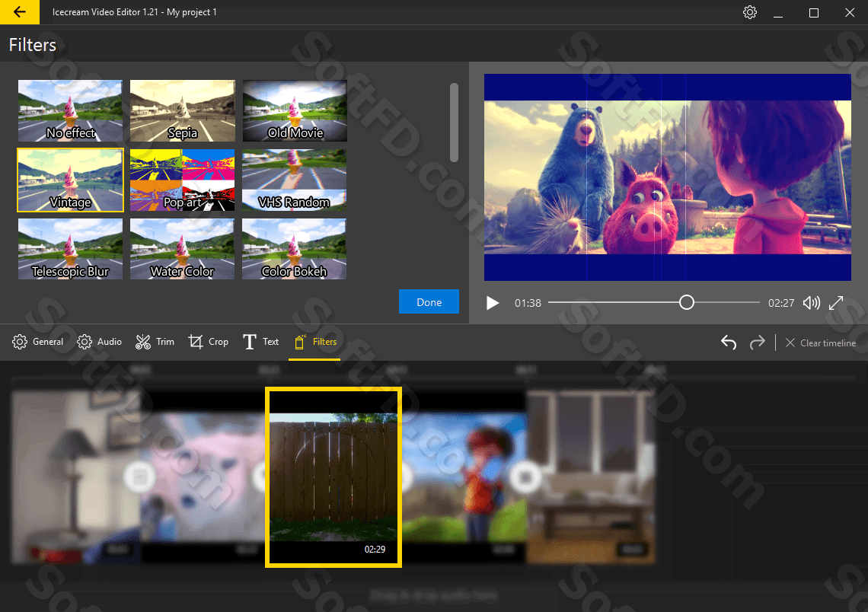Apply the No effect filter

tap(70, 110)
